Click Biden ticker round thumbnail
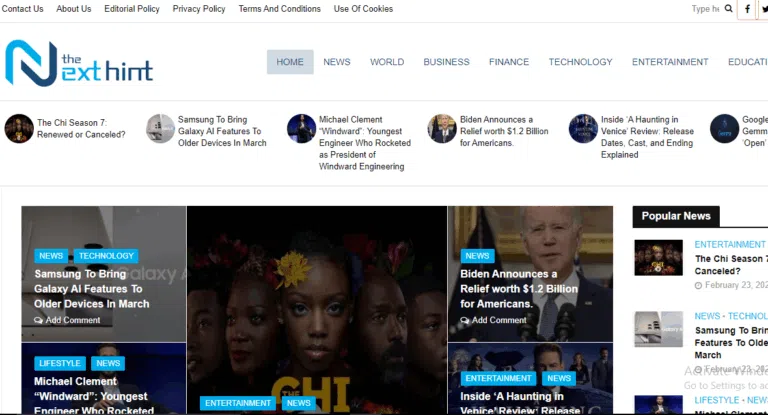This screenshot has width=768, height=415. point(442,128)
